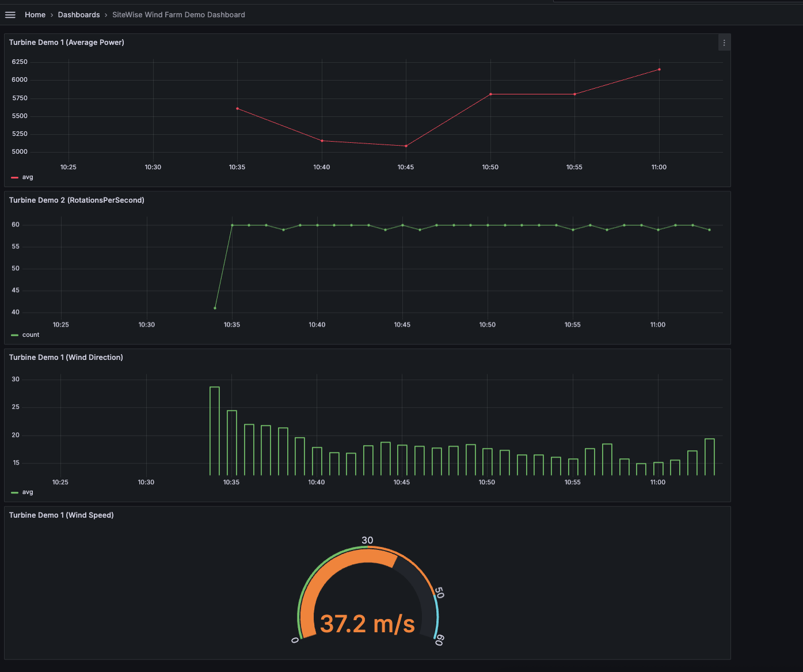The image size is (803, 672).
Task: Toggle the avg series in Average Power panel
Action: pos(27,177)
